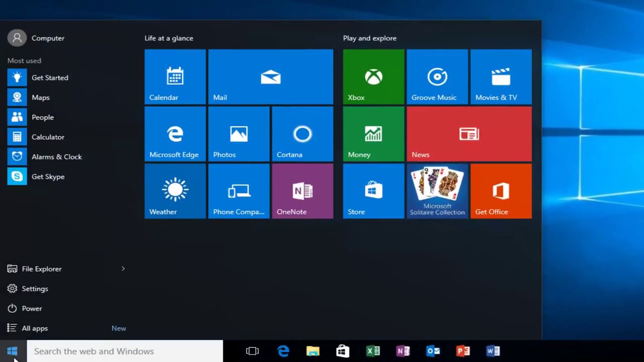The image size is (644, 362).
Task: Click the Search the web and Windows box
Action: 125,351
